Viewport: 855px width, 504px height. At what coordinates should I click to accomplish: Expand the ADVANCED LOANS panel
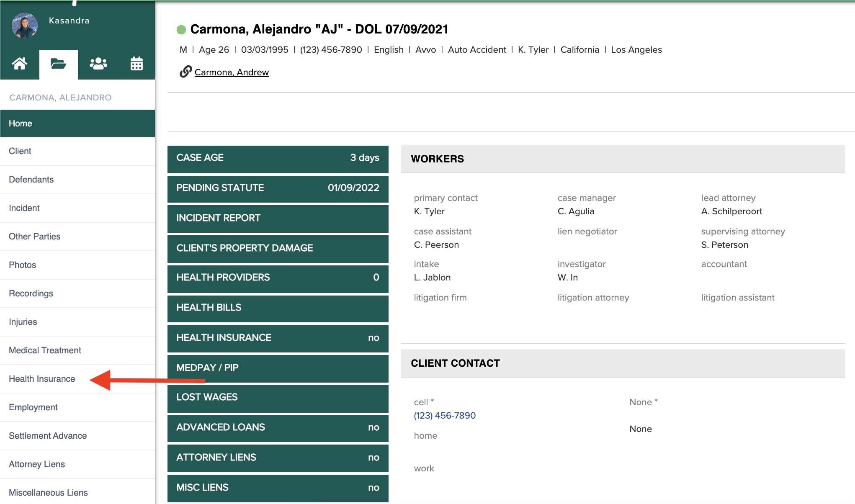(278, 427)
